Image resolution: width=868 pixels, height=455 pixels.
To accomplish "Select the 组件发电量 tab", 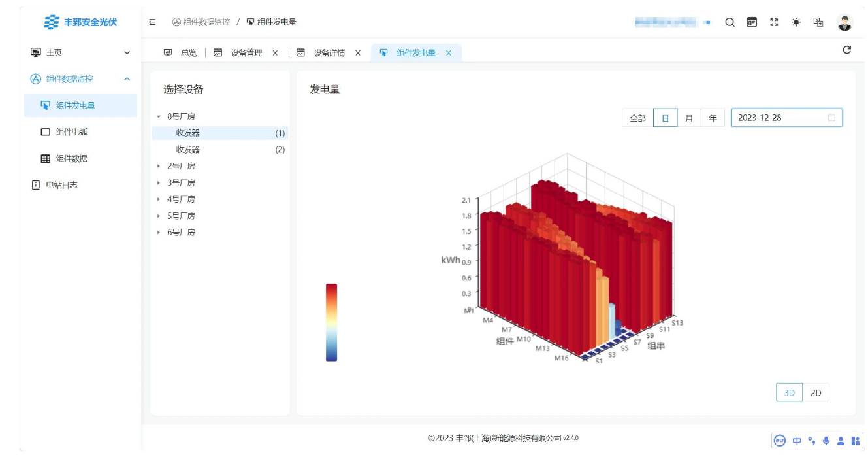I will [x=416, y=53].
